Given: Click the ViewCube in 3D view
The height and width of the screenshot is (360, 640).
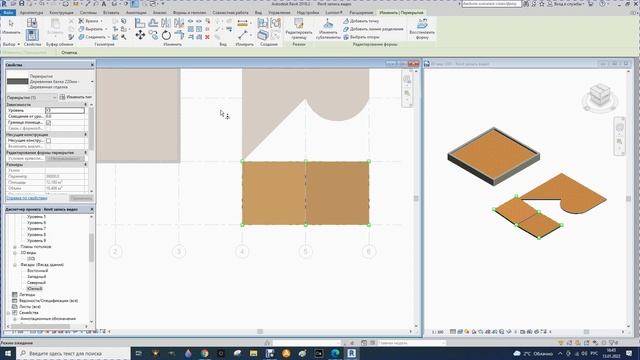Looking at the screenshot, I should (x=600, y=96).
